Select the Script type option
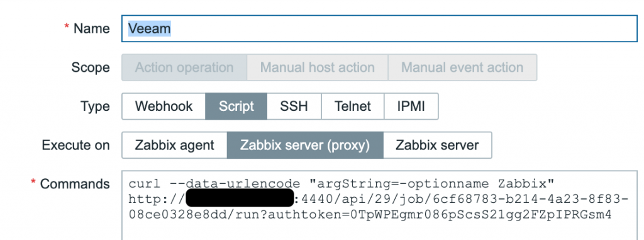 [236, 106]
